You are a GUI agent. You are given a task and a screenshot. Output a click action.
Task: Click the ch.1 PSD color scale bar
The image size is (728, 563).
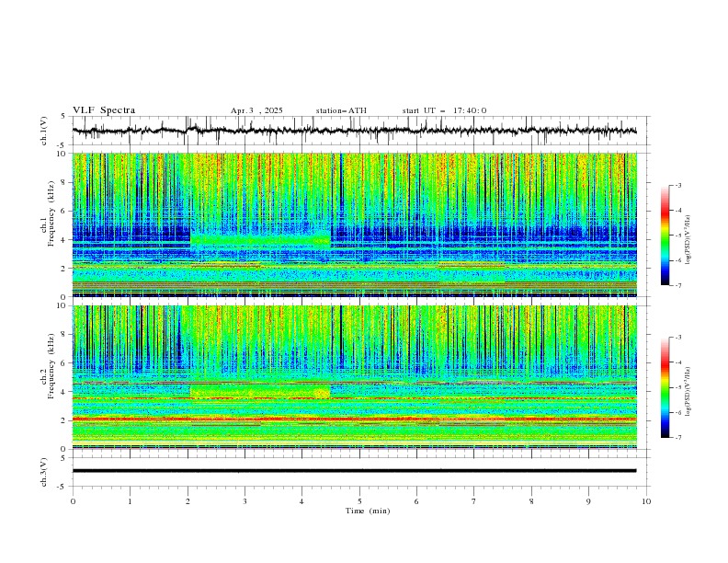(x=665, y=235)
